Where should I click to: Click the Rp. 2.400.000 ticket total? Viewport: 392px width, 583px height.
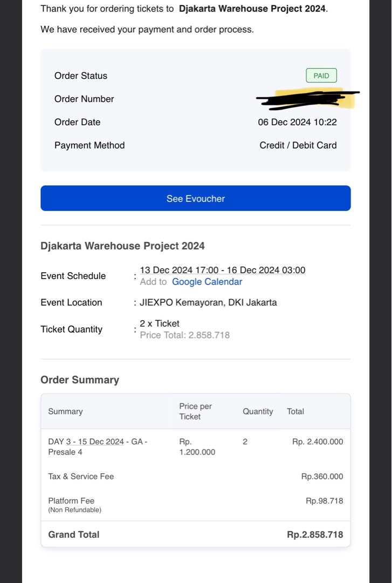tap(317, 442)
